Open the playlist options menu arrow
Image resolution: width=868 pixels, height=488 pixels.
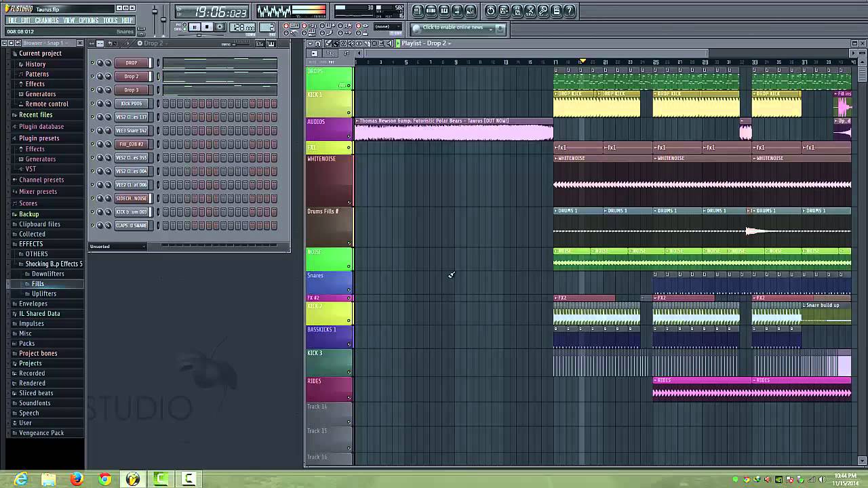(310, 43)
